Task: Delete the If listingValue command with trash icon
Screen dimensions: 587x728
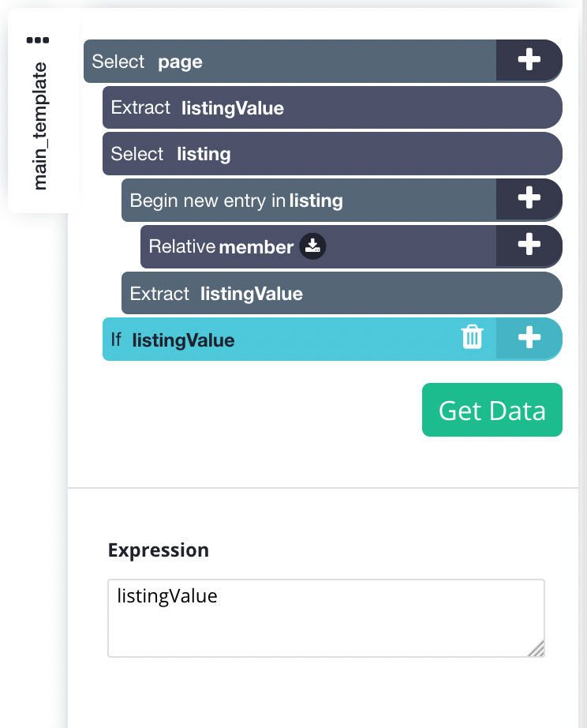Action: click(x=472, y=337)
